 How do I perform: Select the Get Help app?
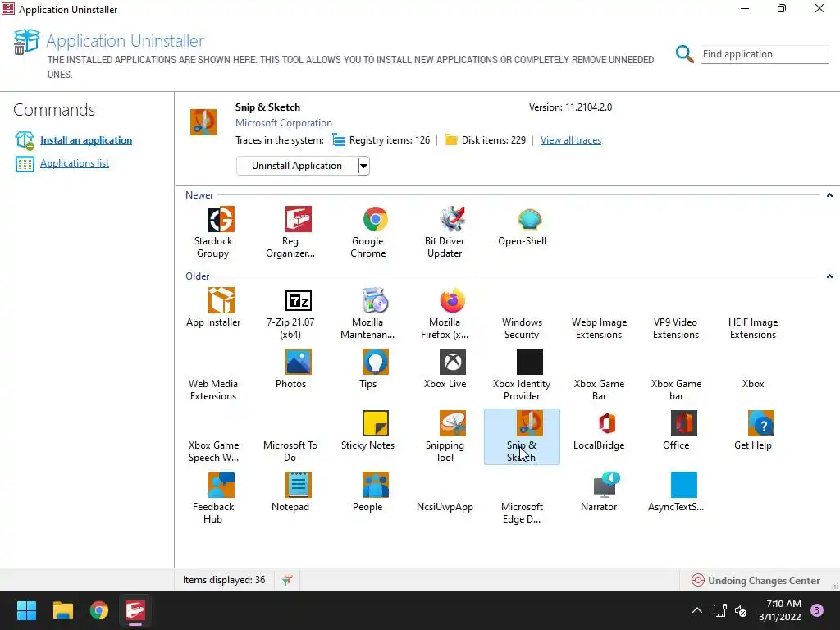pyautogui.click(x=753, y=430)
